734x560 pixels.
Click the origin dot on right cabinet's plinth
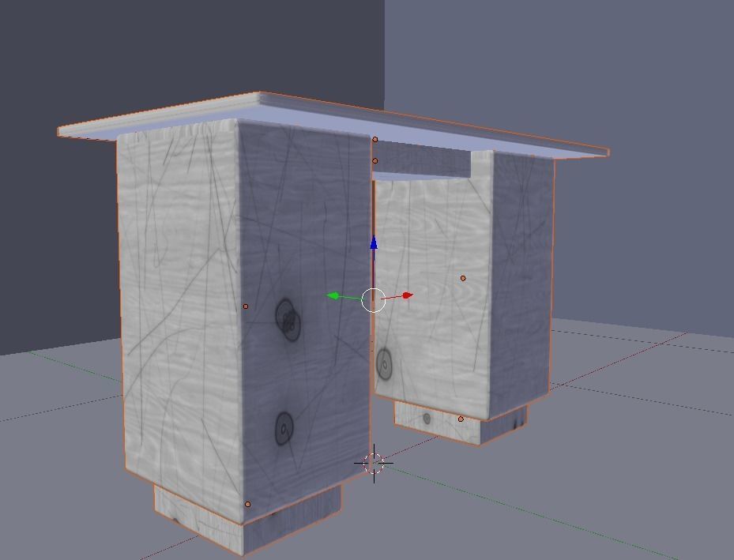(461, 419)
